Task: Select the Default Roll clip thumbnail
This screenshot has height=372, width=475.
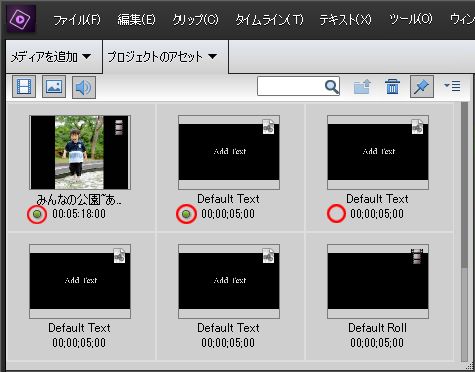Action: (378, 281)
